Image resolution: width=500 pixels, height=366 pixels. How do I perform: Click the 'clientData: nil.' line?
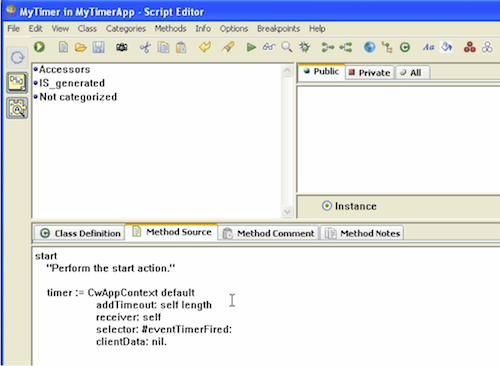(131, 342)
